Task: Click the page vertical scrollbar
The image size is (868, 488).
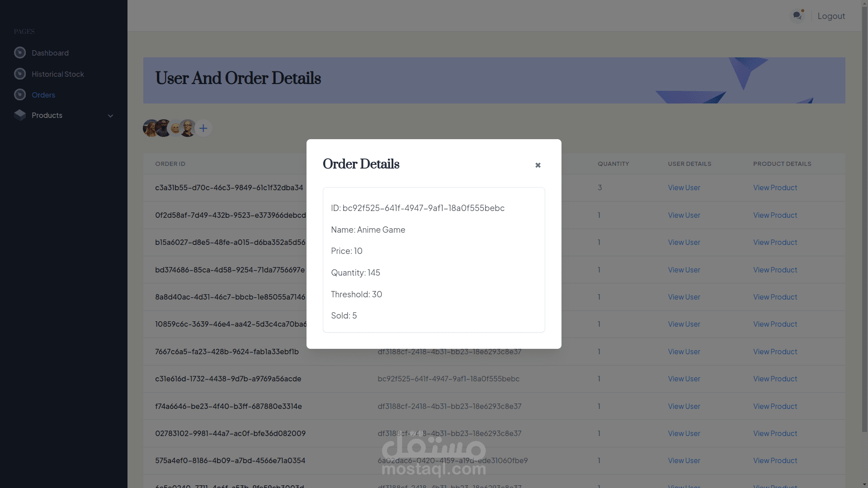Action: (x=864, y=217)
